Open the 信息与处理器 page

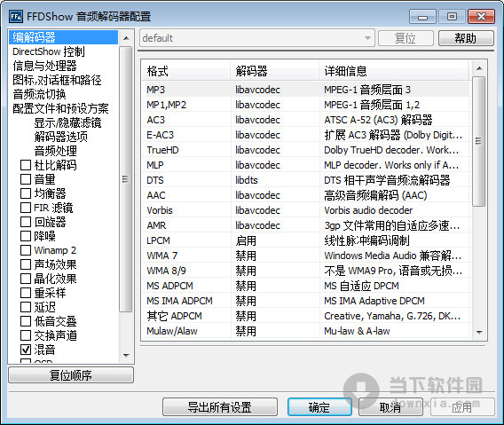(x=44, y=66)
